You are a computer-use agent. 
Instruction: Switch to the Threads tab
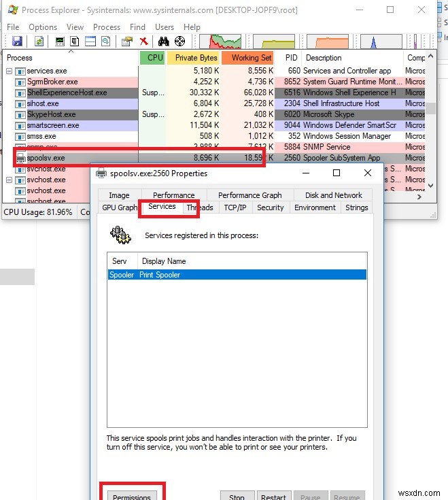point(200,207)
